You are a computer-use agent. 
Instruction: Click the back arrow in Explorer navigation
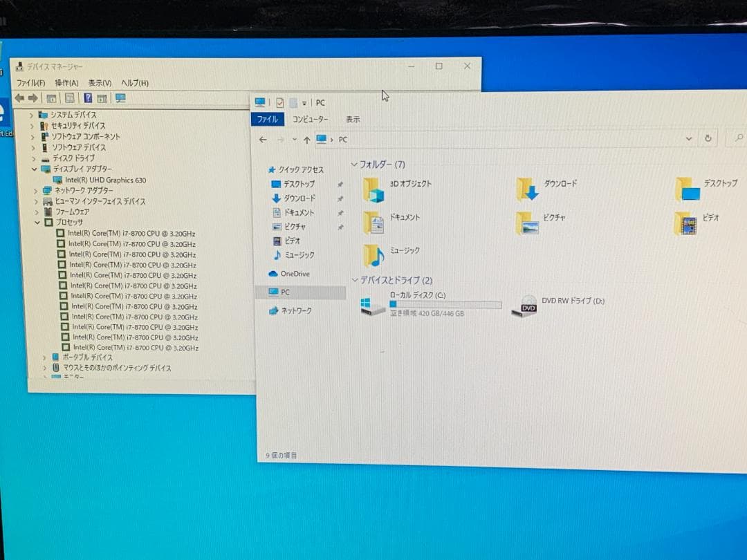pos(262,140)
